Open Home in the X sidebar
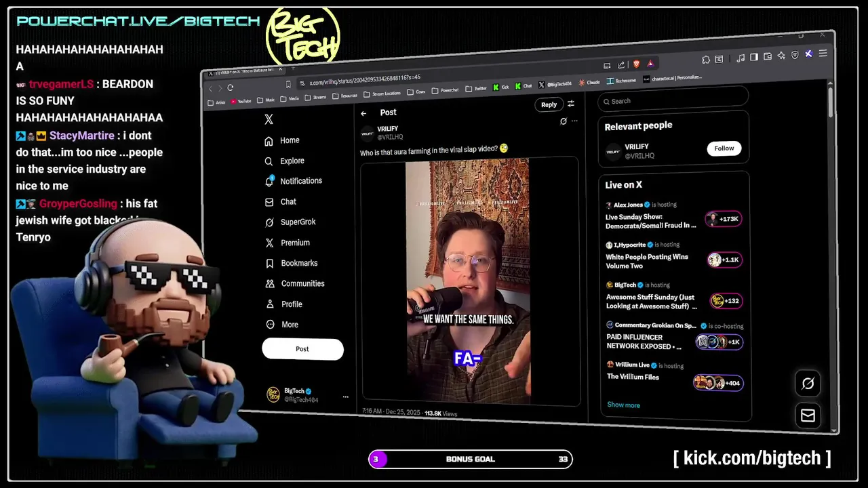Screen dimensions: 868x488 point(282,140)
